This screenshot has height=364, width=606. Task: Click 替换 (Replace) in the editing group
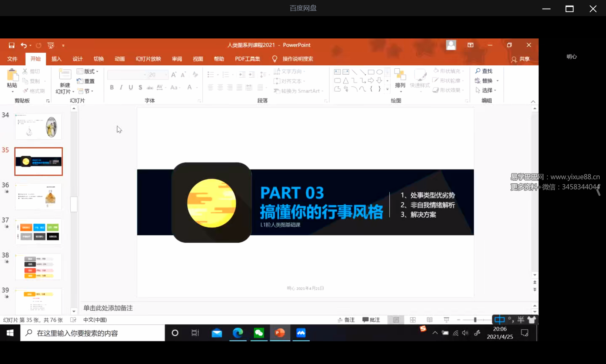487,80
